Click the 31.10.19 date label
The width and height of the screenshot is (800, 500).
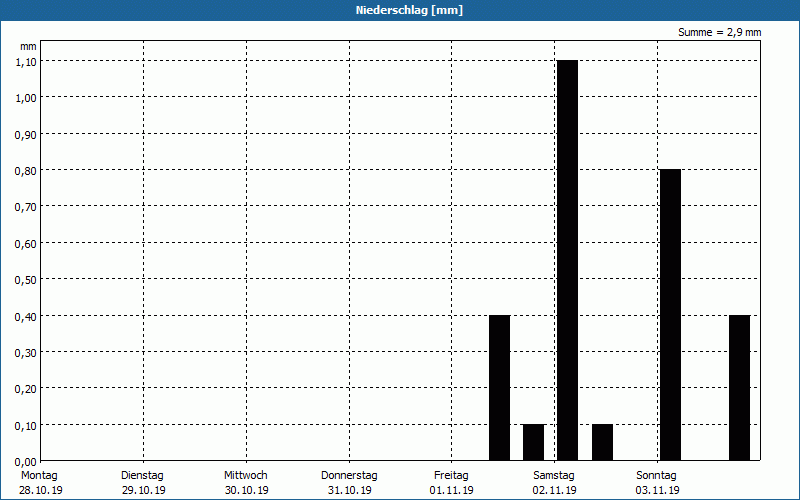point(349,490)
